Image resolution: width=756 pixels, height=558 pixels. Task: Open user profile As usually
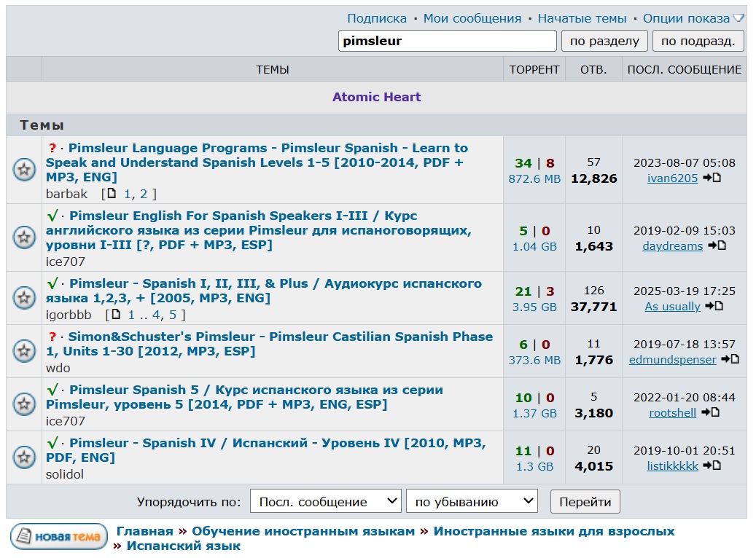673,307
